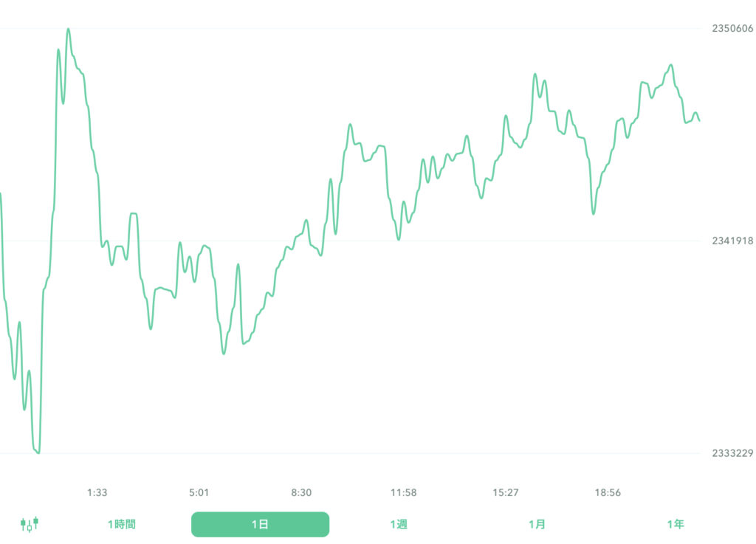Click the 5:01 time axis label

tap(199, 493)
